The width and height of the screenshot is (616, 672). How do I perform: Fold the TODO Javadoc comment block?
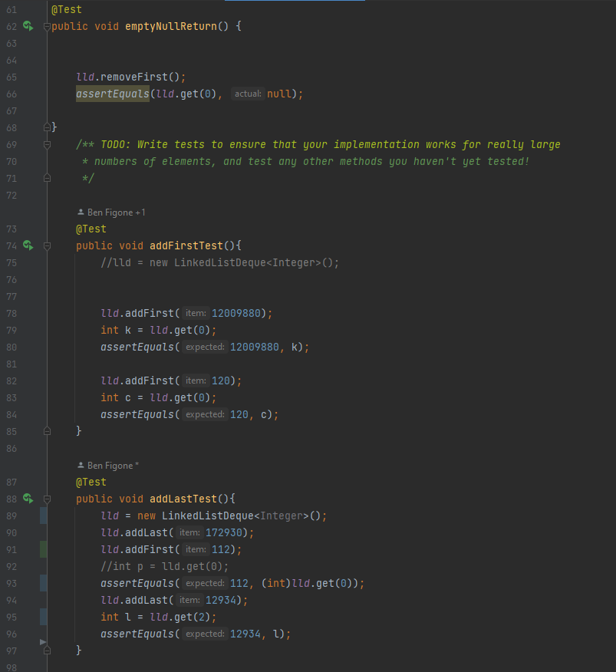pos(47,144)
